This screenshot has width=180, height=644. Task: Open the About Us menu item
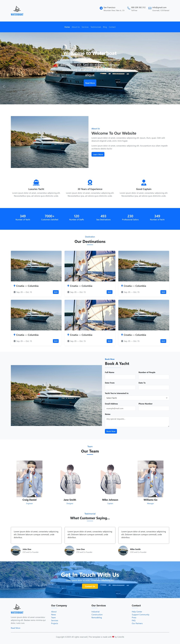pos(76,27)
